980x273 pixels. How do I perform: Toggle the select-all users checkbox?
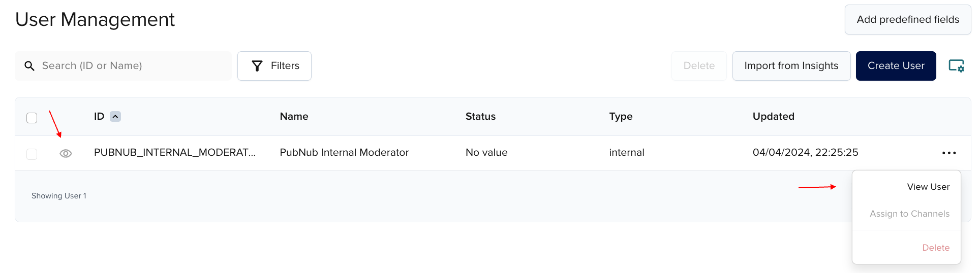pos(32,118)
